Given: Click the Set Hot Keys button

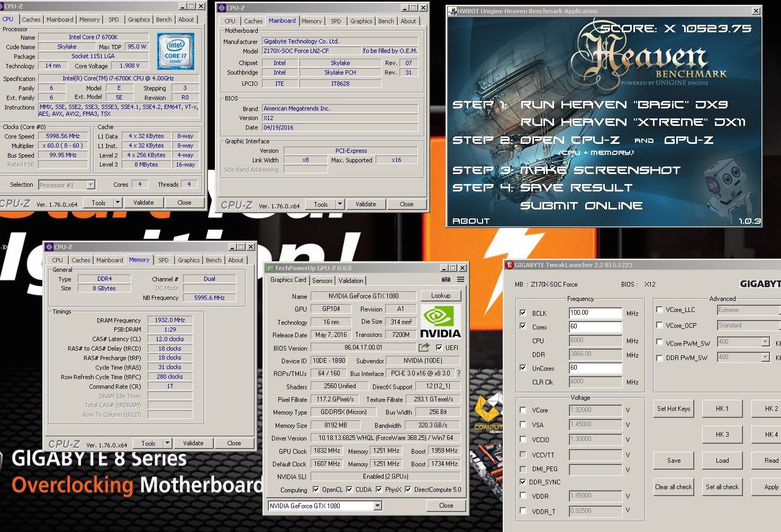Looking at the screenshot, I should tap(674, 409).
